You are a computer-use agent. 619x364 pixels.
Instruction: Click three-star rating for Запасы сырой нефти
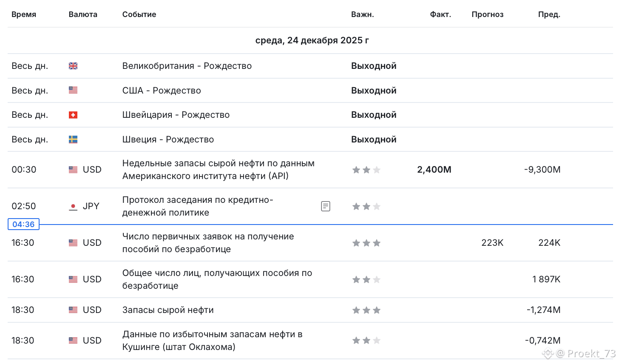click(x=366, y=310)
